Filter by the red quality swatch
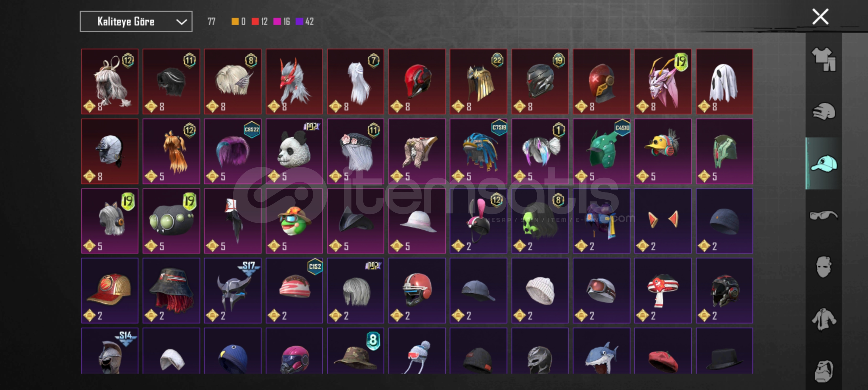The image size is (868, 390). pos(255,22)
